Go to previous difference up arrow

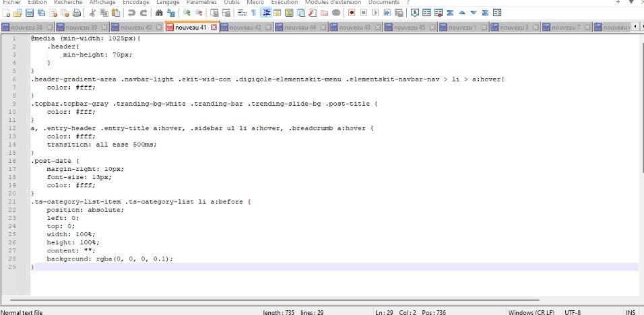click(x=461, y=13)
